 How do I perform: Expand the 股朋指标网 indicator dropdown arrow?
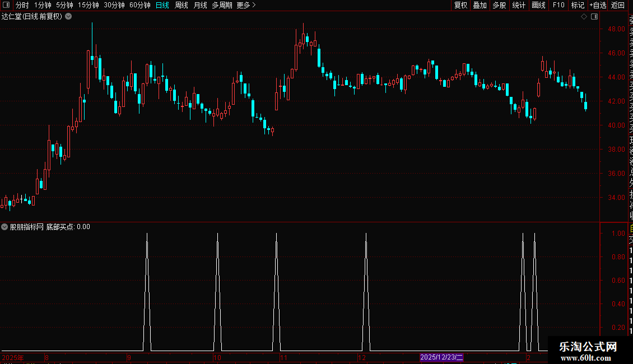point(4,227)
